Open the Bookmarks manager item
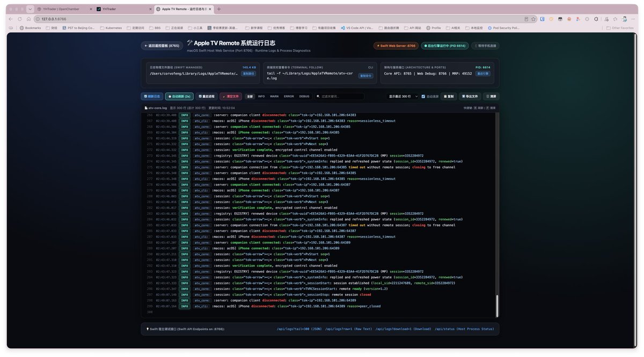Viewport: 644px width, 357px height. click(x=30, y=28)
